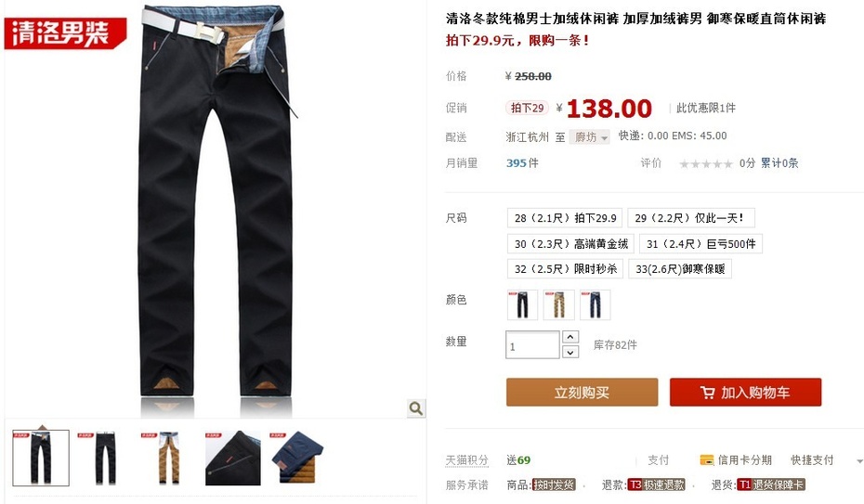Select size 31（2.4尺）option

tap(700, 244)
